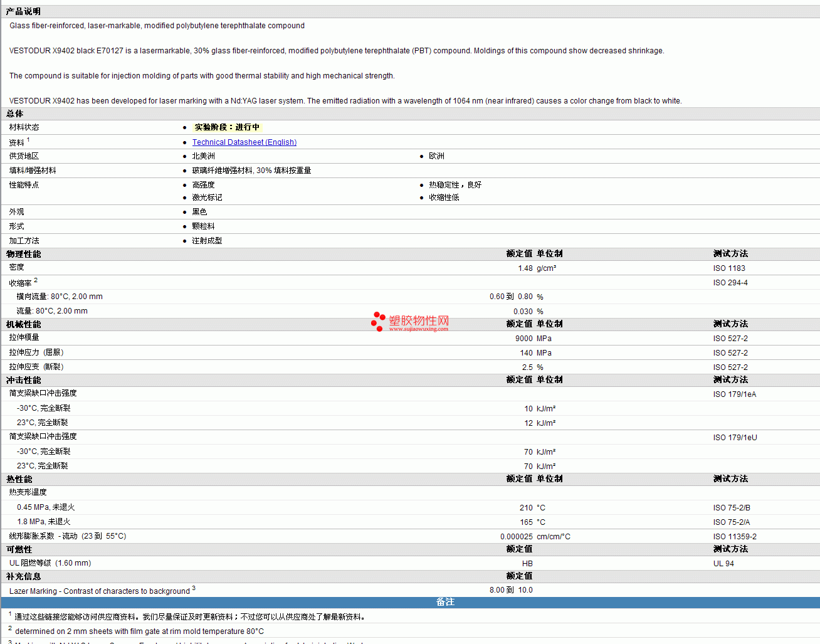820x644 pixels.
Task: Click the 210 °C deflection temperature value
Action: (532, 508)
